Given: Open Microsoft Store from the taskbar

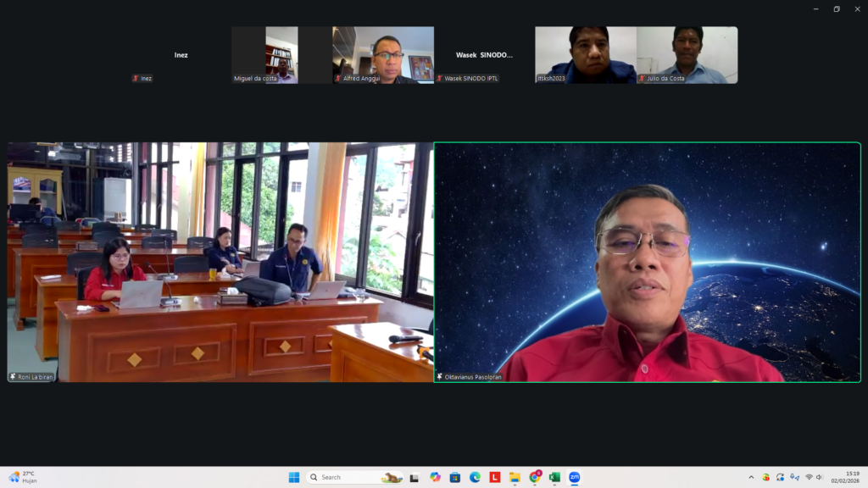Looking at the screenshot, I should 455,477.
